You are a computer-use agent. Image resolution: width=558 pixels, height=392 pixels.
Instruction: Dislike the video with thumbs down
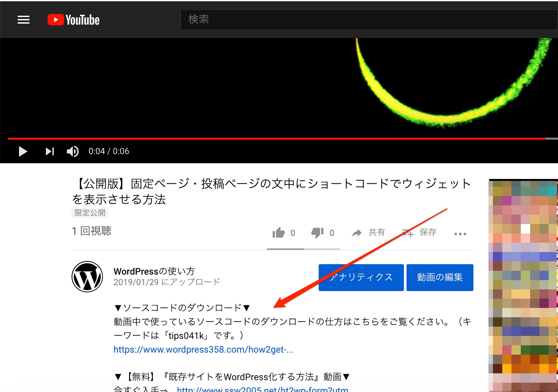(323, 233)
